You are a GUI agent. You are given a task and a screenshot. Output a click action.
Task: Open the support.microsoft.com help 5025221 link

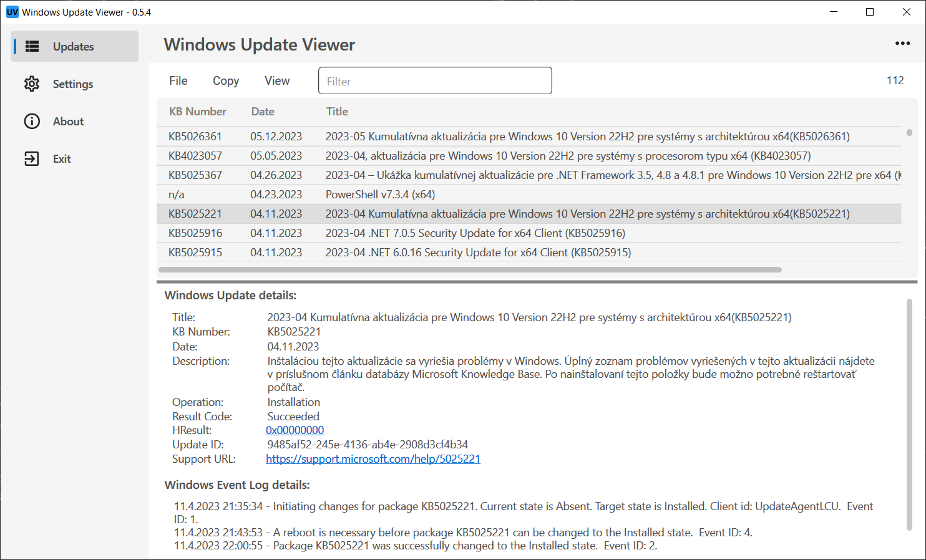[x=373, y=459]
